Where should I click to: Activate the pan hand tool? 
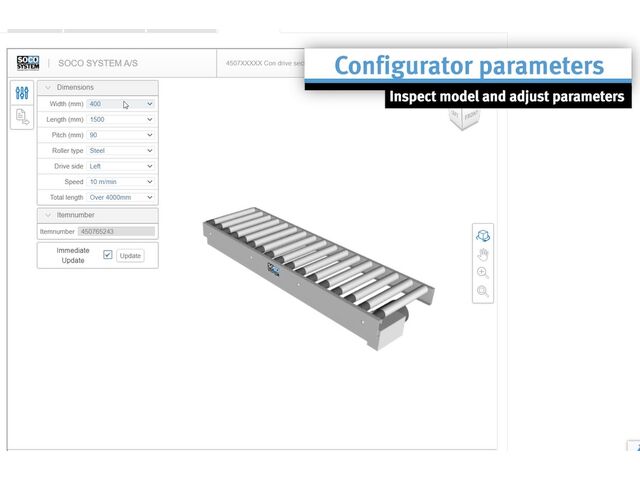pyautogui.click(x=483, y=254)
